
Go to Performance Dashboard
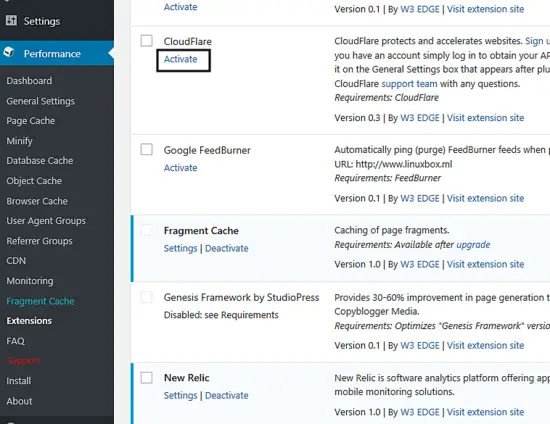point(29,81)
